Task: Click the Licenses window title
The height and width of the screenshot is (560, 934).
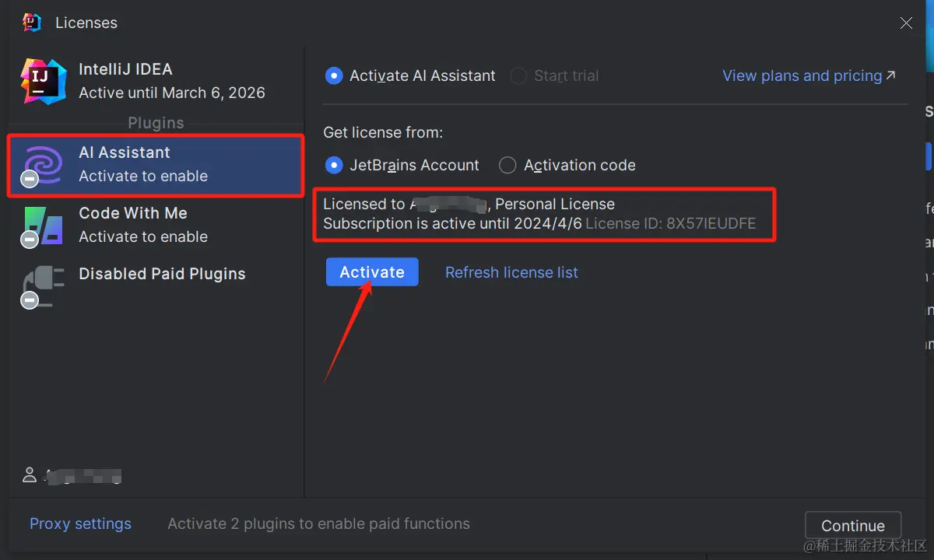Action: pyautogui.click(x=86, y=23)
